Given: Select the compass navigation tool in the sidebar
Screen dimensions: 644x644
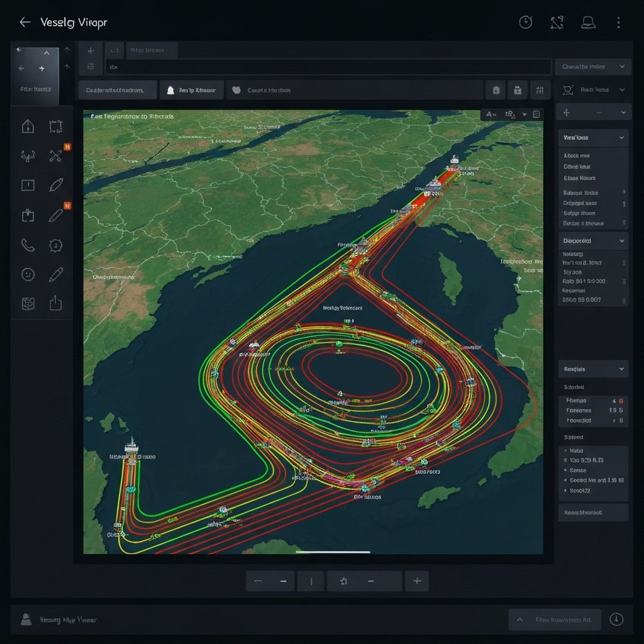Looking at the screenshot, I should coord(27,155).
